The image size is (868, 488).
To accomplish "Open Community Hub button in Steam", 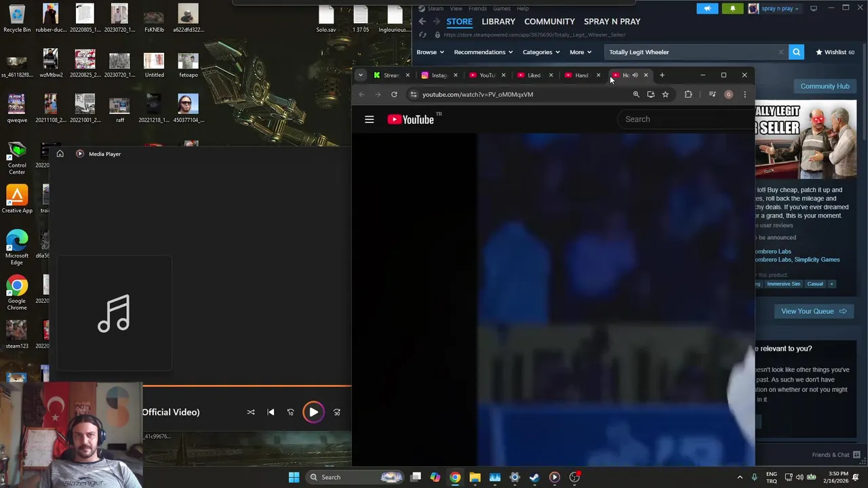I will [825, 86].
